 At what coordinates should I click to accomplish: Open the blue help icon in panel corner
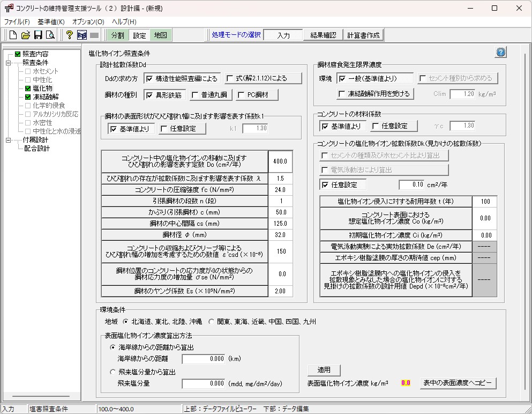(x=501, y=53)
